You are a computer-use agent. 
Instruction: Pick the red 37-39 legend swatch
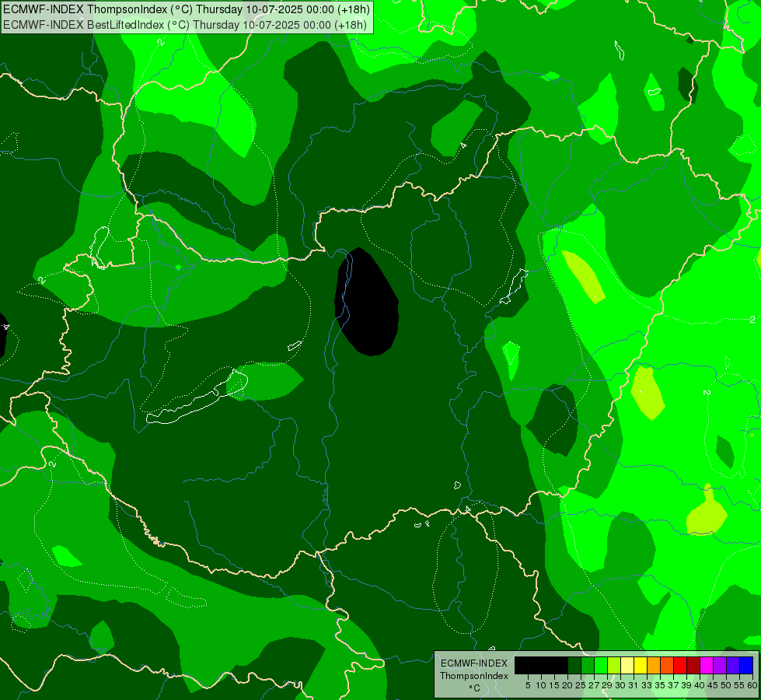click(680, 665)
